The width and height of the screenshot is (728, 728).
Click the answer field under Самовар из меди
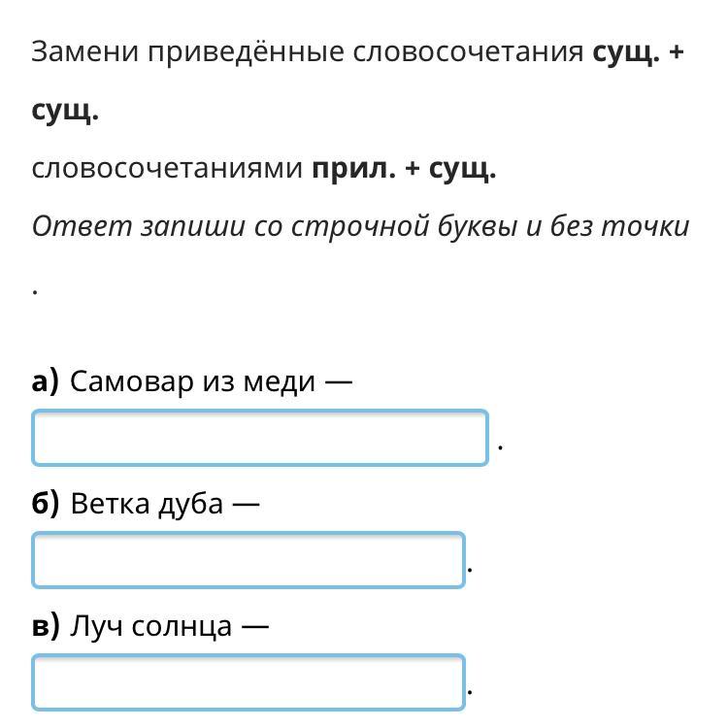click(260, 438)
